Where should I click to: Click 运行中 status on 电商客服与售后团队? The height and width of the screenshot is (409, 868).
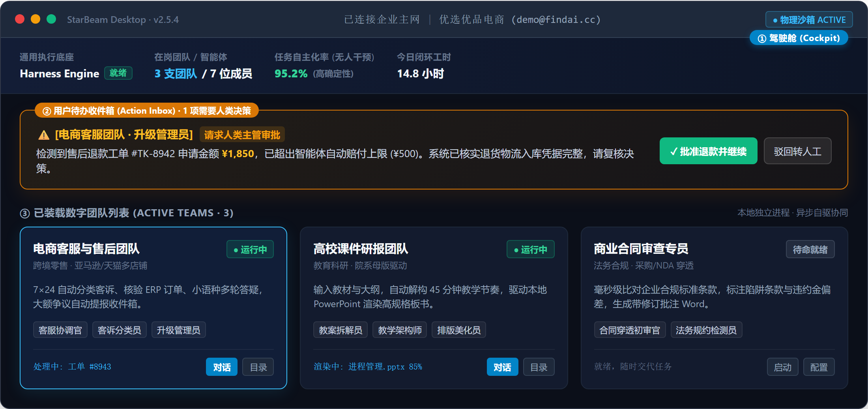click(250, 249)
